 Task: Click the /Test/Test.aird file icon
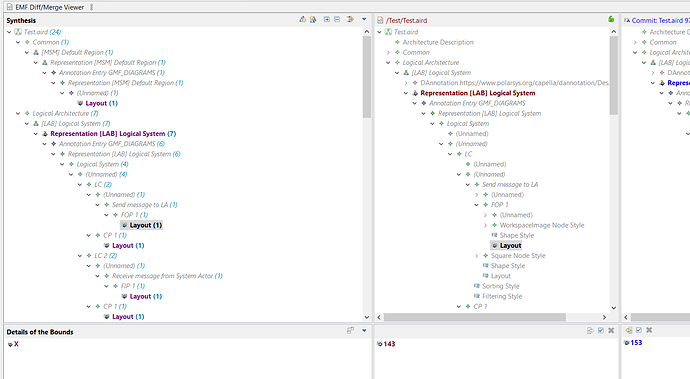point(380,20)
